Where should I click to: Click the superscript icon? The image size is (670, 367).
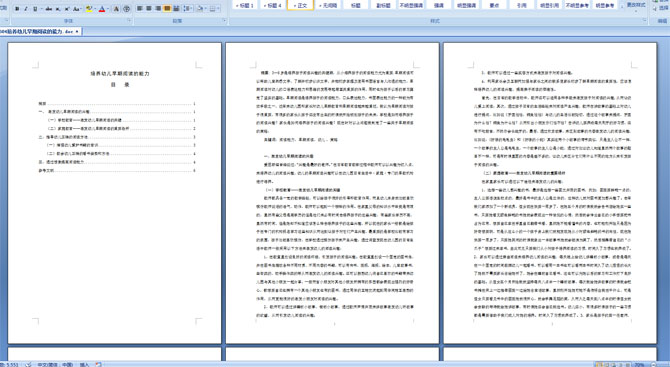(x=67, y=9)
